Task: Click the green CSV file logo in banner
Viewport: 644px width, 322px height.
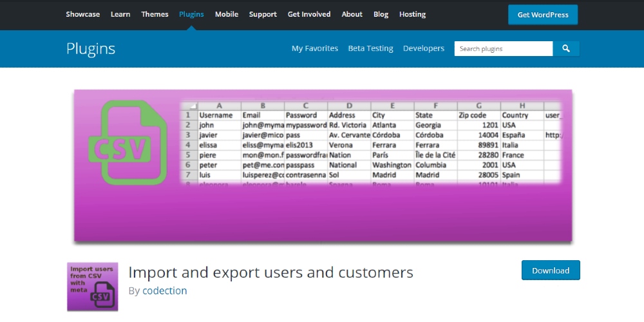Action: 128,142
